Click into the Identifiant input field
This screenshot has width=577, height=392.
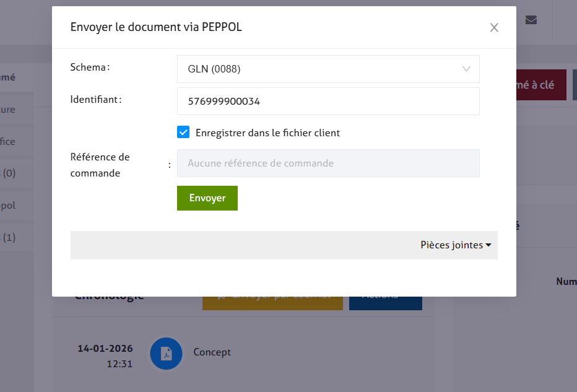click(x=328, y=102)
